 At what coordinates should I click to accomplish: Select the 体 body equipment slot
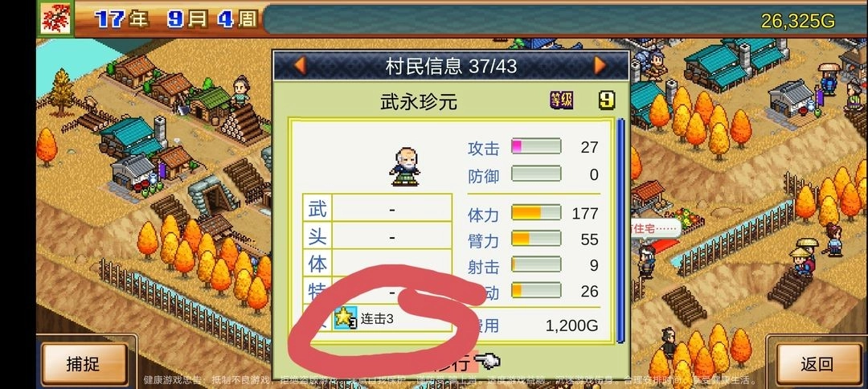(x=378, y=264)
